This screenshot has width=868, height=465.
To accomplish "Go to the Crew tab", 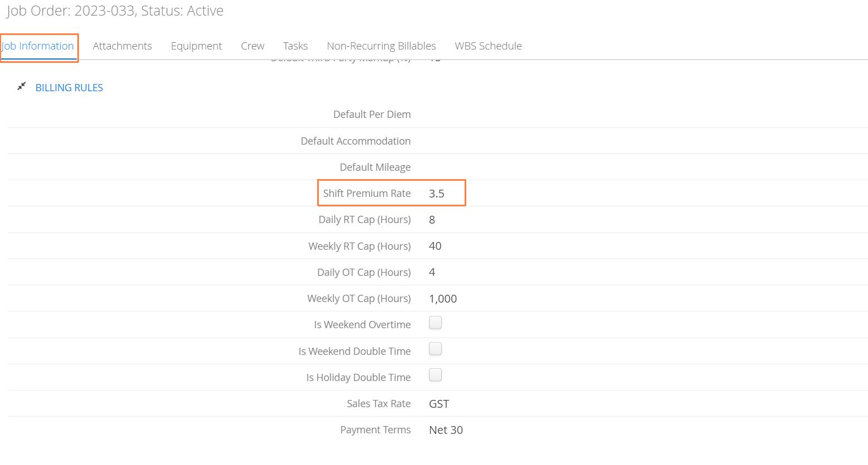I will 253,46.
